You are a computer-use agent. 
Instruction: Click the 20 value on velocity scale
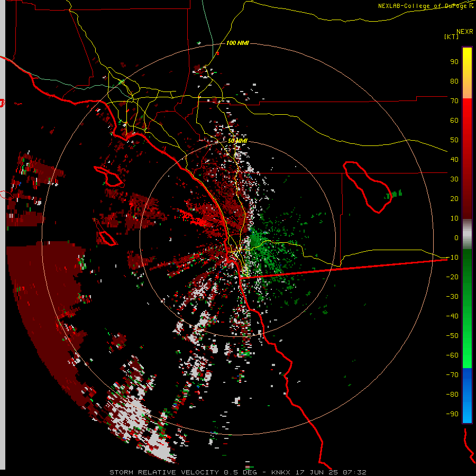pos(454,198)
